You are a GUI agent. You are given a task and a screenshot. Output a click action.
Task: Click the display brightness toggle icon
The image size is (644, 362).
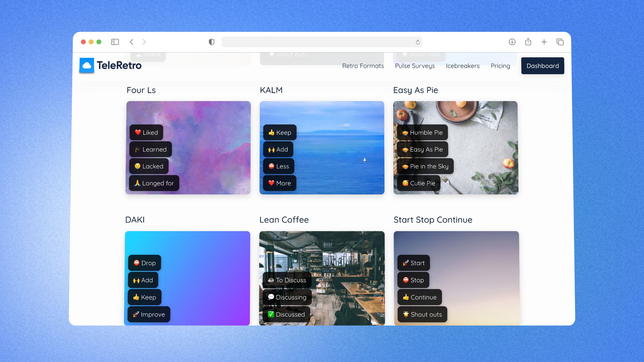pos(211,42)
